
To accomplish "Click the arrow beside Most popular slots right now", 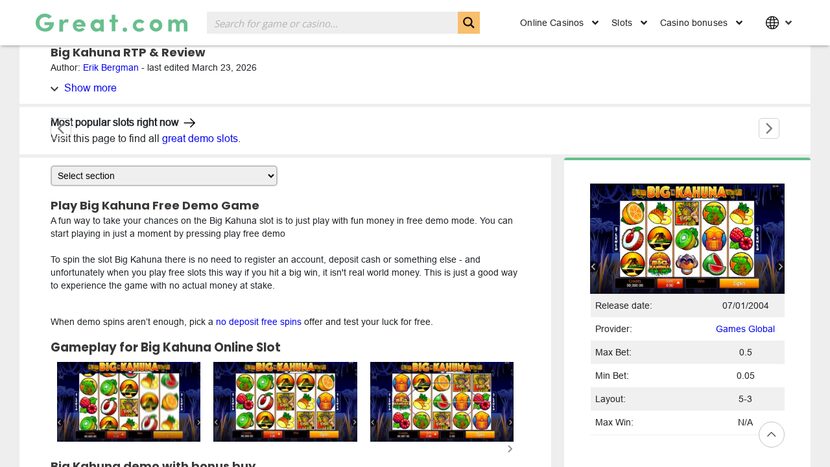I will pyautogui.click(x=190, y=123).
